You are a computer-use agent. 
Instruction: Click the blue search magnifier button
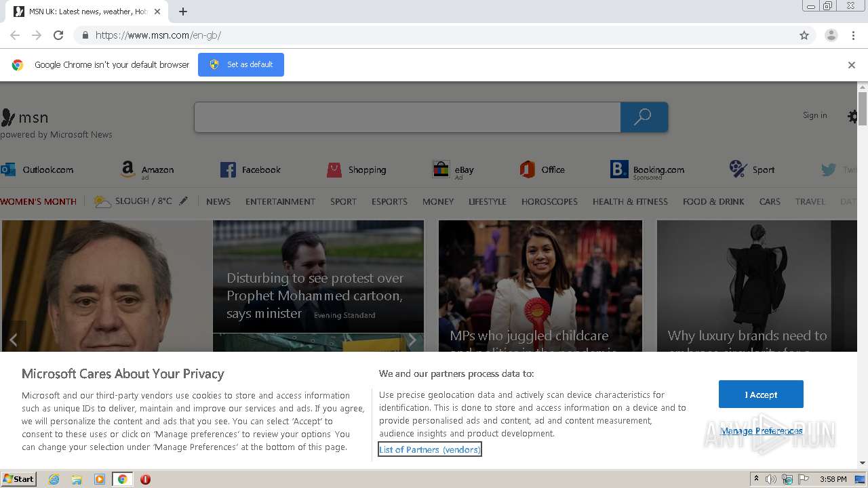coord(644,117)
